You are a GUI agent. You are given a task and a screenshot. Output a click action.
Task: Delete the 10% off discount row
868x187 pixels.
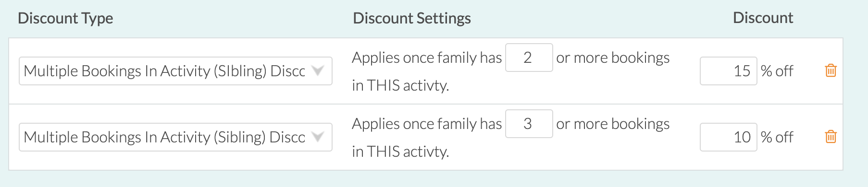click(x=831, y=137)
